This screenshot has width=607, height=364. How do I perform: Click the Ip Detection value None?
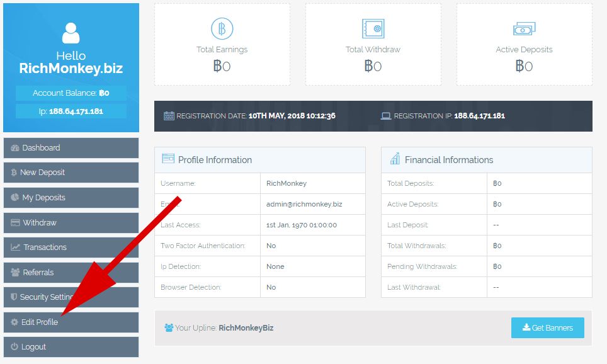click(275, 266)
